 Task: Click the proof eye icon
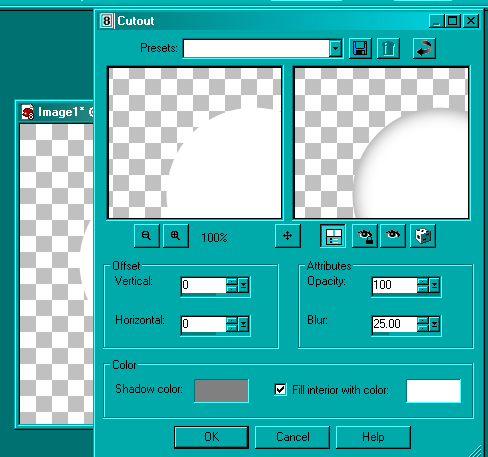(393, 236)
